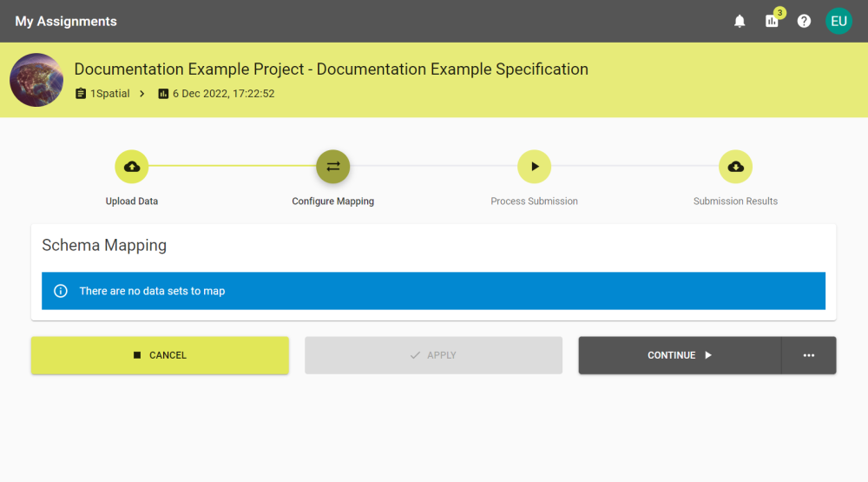Continue to the next step
Screen dimensions: 868x482
(680, 355)
